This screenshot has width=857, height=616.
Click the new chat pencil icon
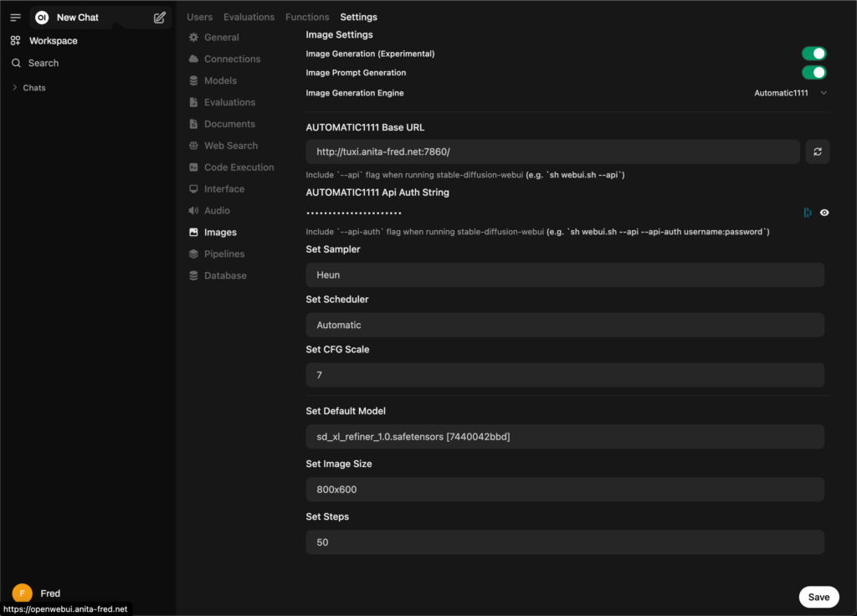(159, 18)
